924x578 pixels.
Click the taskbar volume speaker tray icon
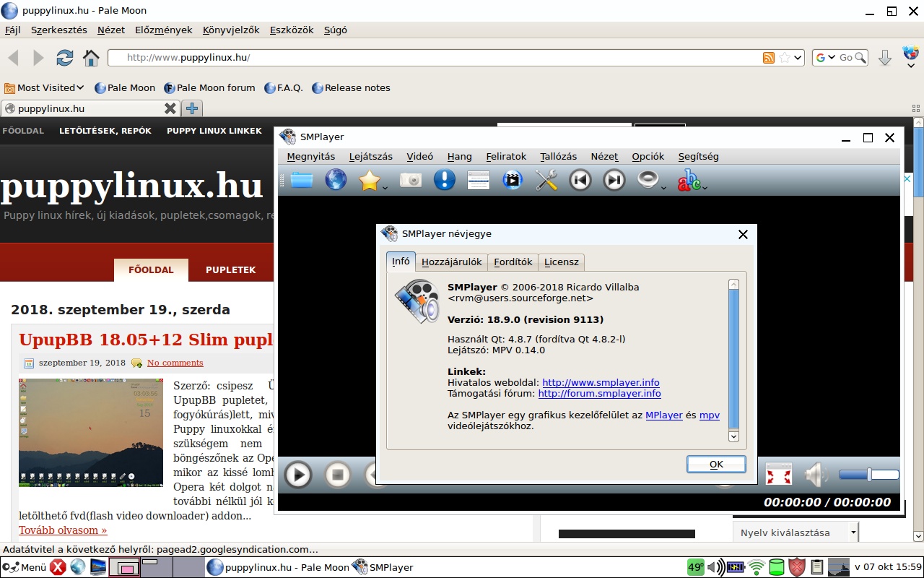click(715, 567)
